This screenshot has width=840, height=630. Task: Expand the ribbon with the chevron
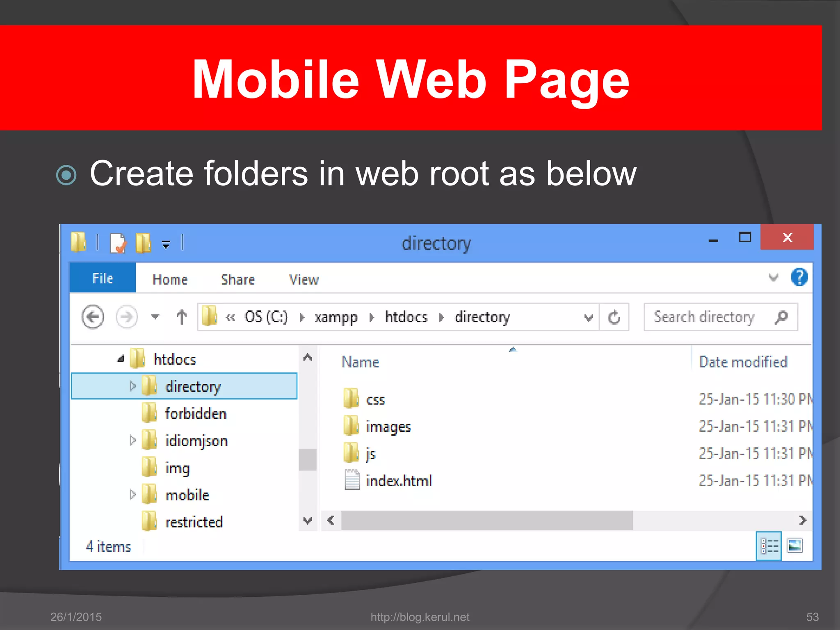tap(774, 278)
